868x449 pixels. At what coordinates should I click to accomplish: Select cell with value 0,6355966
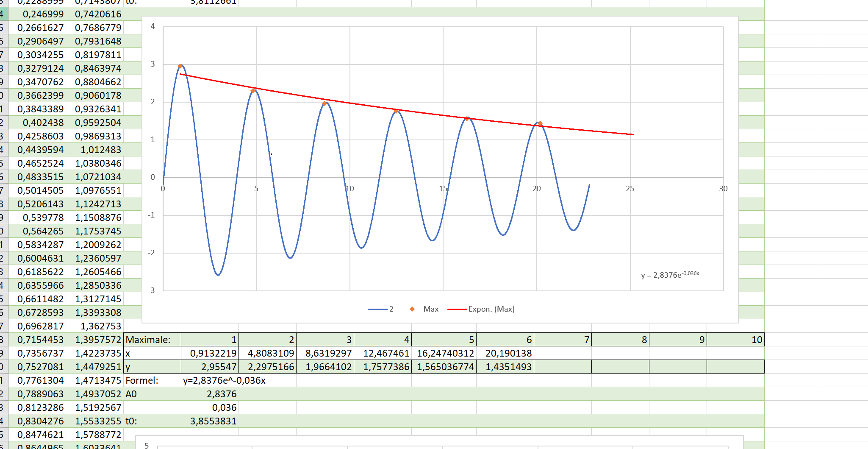coord(37,285)
